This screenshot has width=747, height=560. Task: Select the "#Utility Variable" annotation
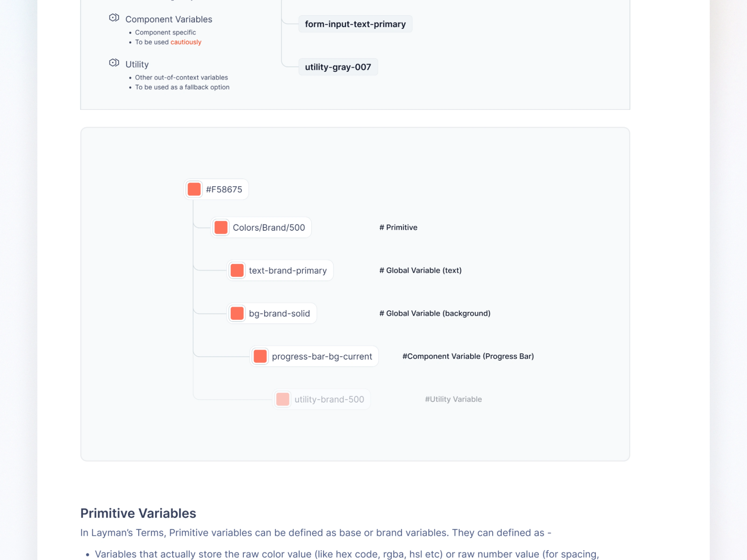click(x=453, y=399)
